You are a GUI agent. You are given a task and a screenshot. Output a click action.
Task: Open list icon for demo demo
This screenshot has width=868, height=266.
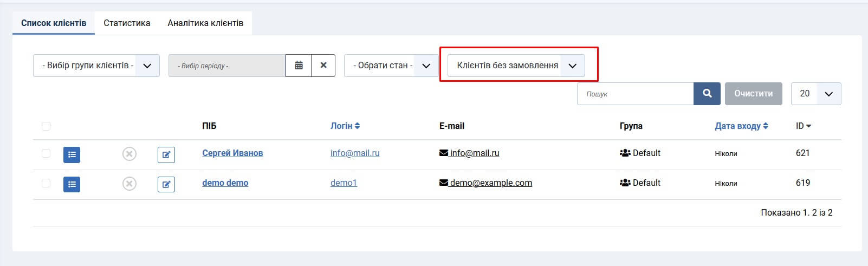click(x=72, y=185)
